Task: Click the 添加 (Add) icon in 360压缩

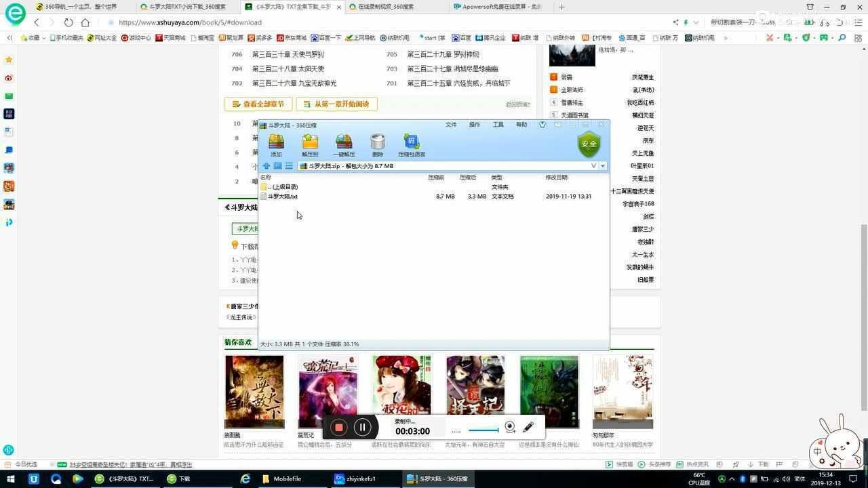Action: 276,145
